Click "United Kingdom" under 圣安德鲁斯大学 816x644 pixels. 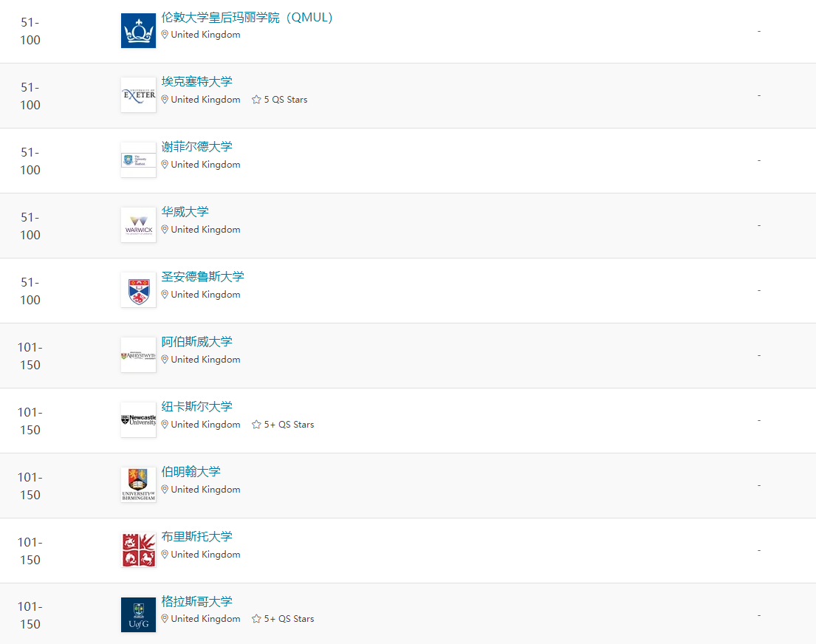(x=205, y=295)
